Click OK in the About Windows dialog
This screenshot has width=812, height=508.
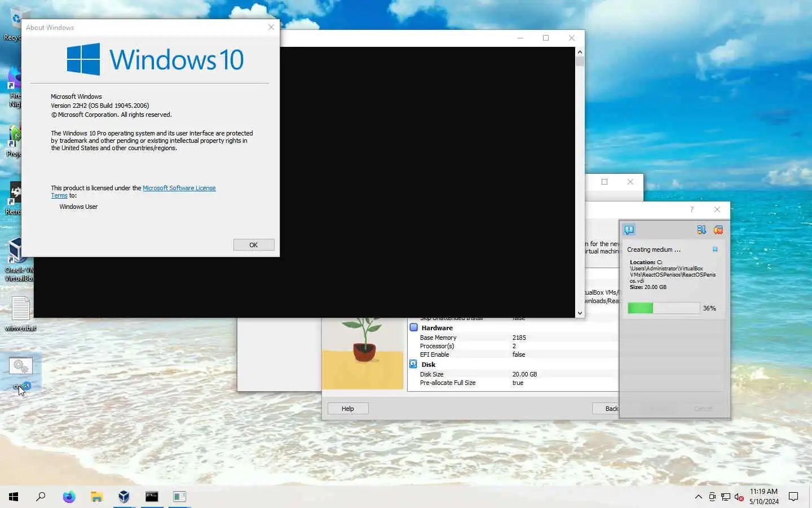254,245
